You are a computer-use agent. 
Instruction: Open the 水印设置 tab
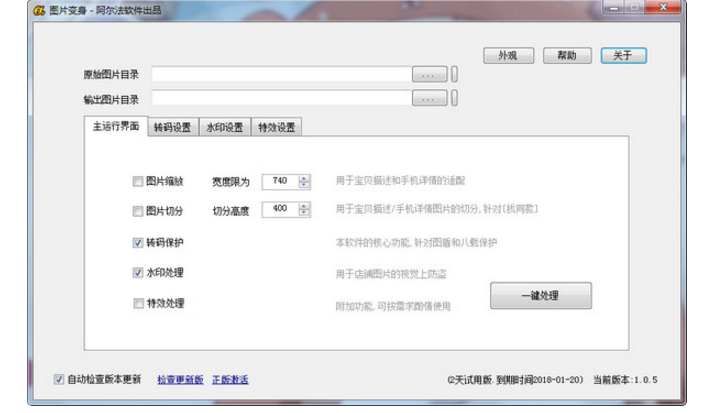pyautogui.click(x=225, y=127)
